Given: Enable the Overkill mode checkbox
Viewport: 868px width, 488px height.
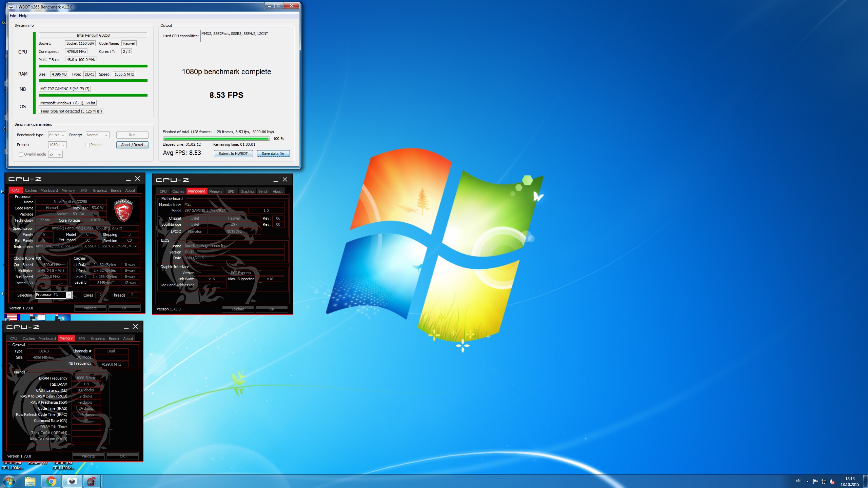Looking at the screenshot, I should point(21,154).
